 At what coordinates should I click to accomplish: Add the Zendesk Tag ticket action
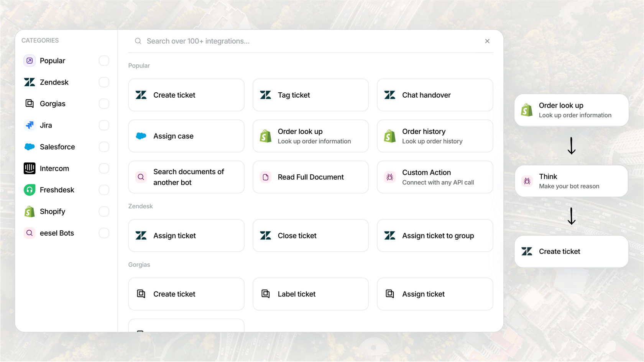click(310, 95)
